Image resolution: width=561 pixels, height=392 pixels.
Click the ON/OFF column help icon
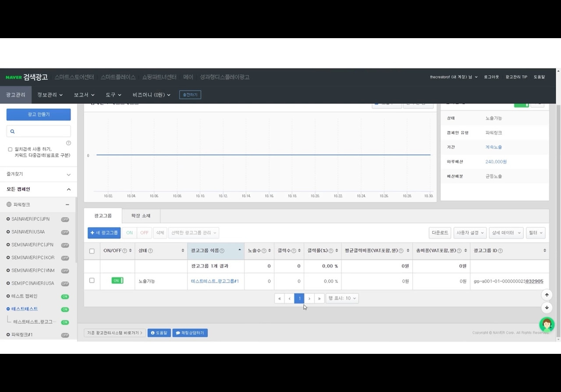click(x=124, y=251)
